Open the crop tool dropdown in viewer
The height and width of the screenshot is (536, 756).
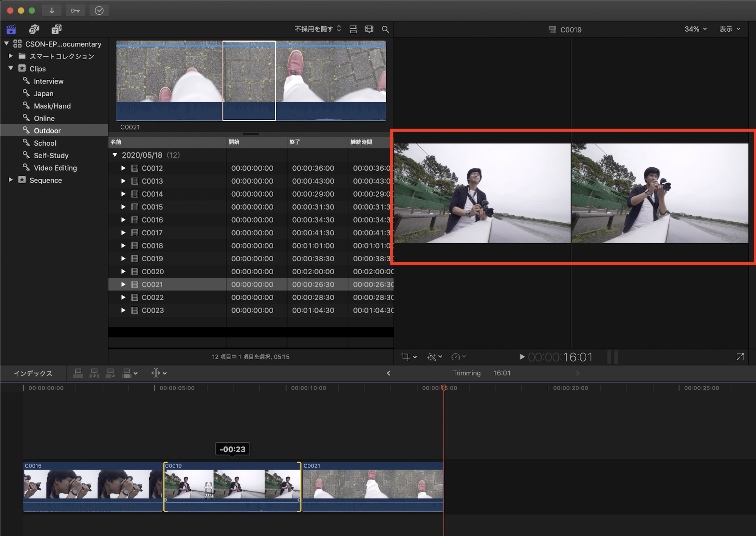(409, 357)
